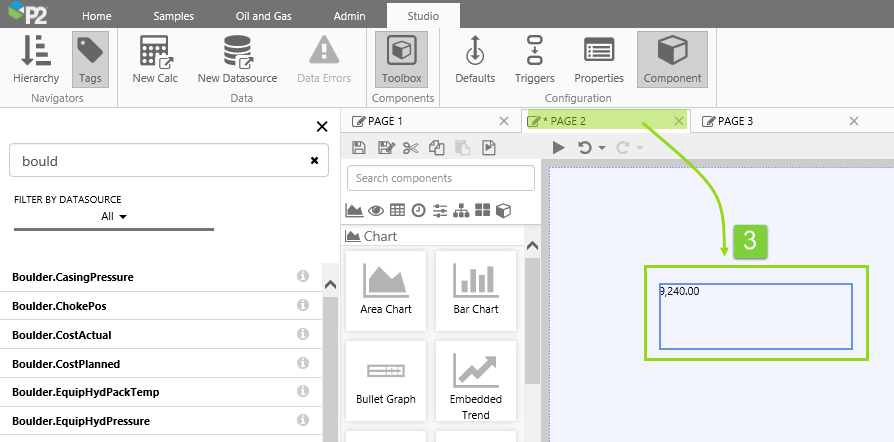894x442 pixels.
Task: Show info for Boulder.CasingPressure
Action: click(x=303, y=276)
